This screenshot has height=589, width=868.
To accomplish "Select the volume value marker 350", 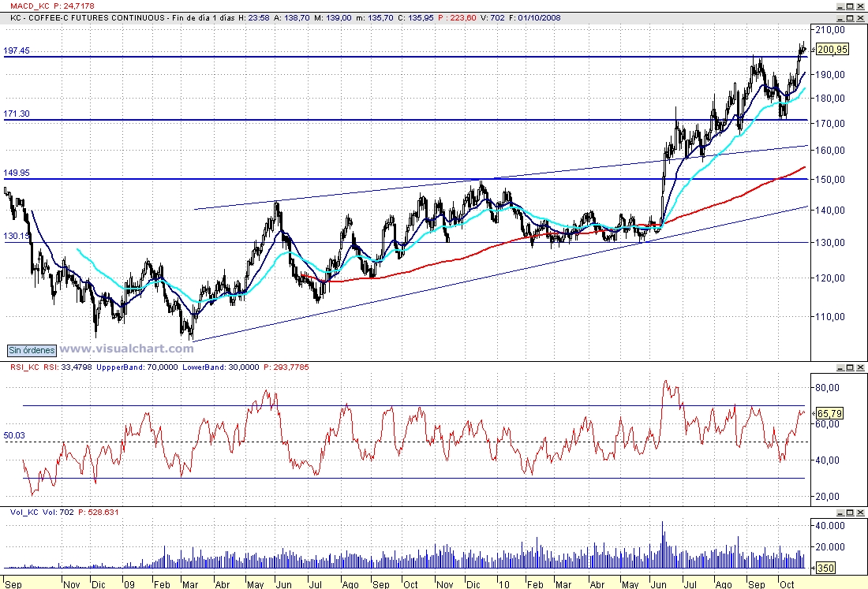I will point(825,568).
